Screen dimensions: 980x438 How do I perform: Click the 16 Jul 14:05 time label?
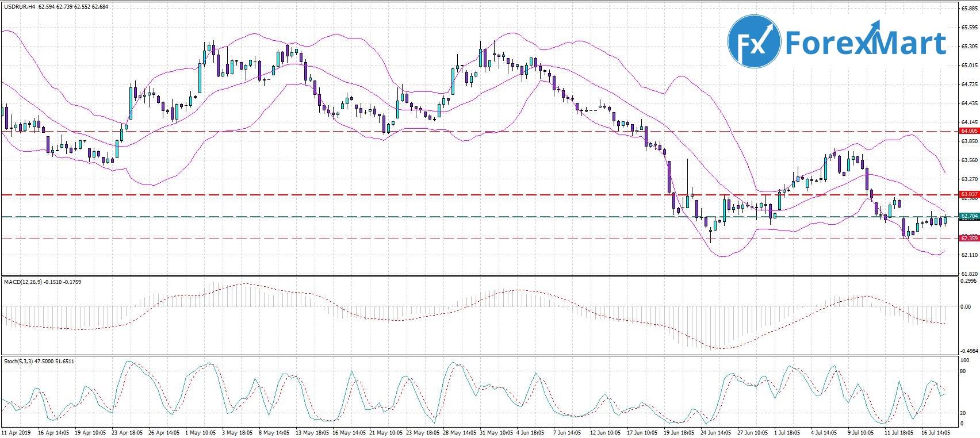[936, 432]
